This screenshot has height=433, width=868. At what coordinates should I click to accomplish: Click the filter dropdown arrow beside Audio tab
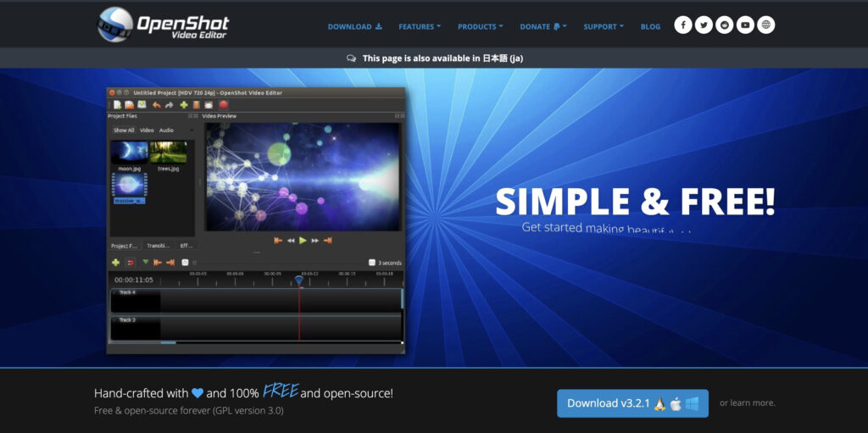pyautogui.click(x=192, y=130)
